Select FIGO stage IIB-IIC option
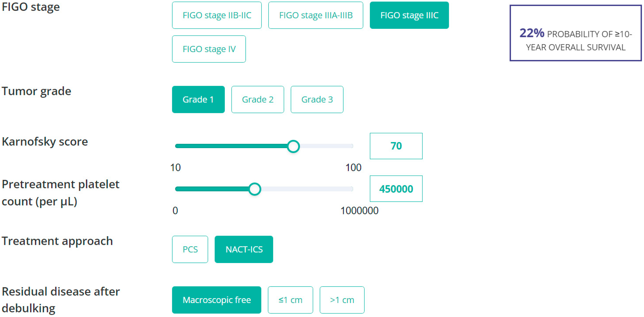This screenshot has width=644, height=317. [217, 15]
